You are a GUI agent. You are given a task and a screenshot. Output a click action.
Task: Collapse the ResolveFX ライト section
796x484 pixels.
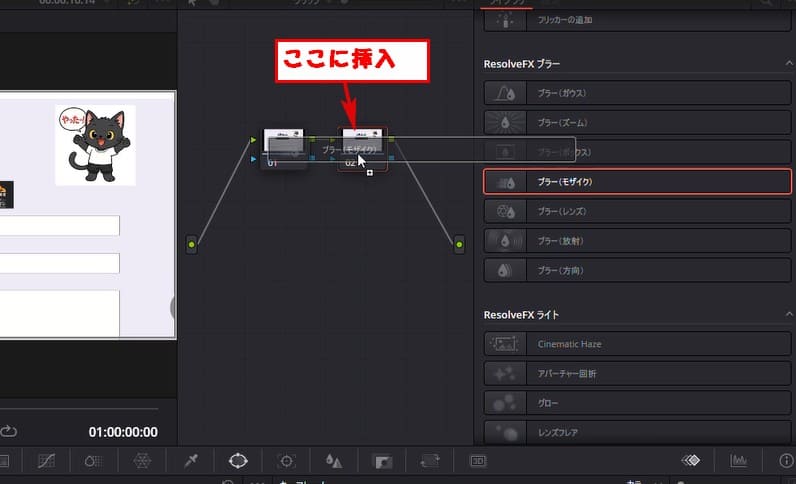coord(787,314)
